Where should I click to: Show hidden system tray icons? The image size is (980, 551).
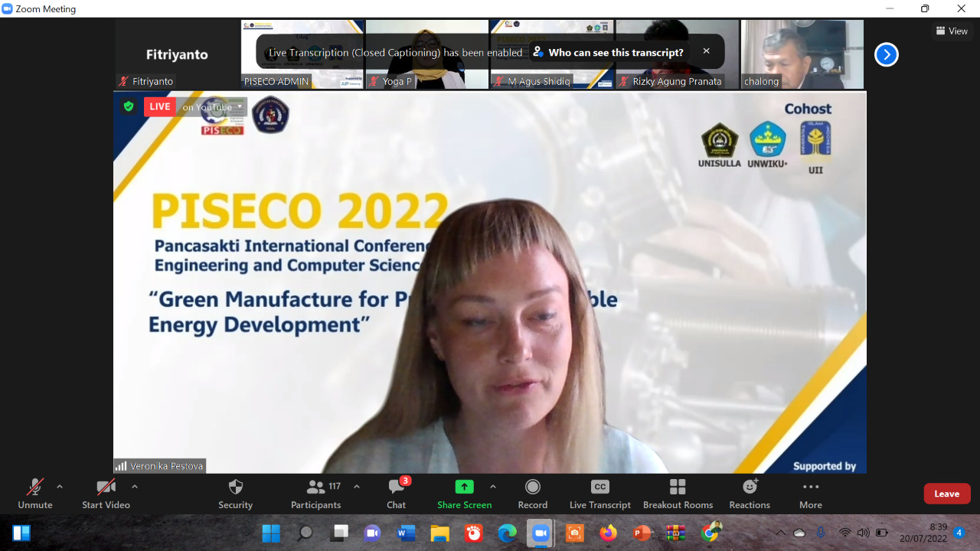[780, 533]
